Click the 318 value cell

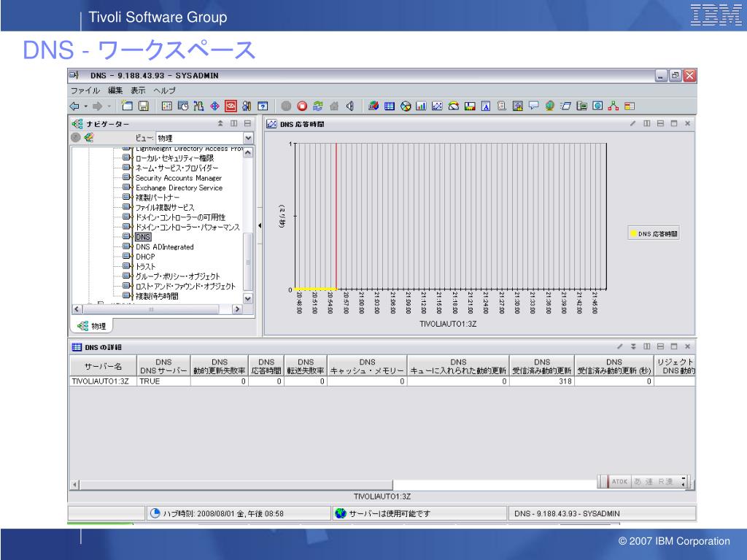(542, 381)
